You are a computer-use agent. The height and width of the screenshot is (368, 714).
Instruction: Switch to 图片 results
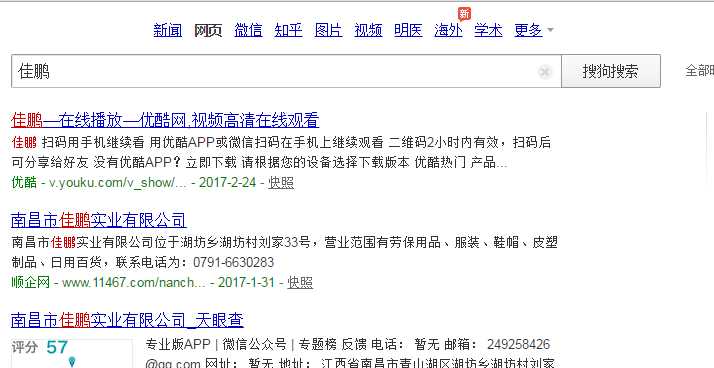328,31
